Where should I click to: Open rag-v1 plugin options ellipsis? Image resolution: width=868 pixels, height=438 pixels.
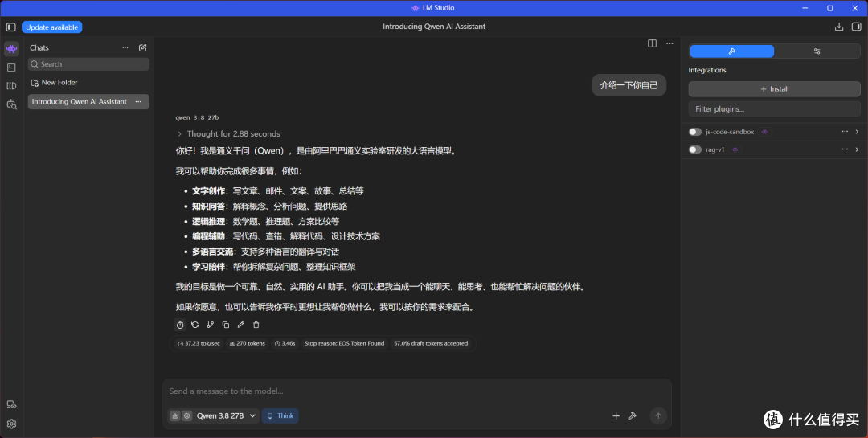coord(845,149)
